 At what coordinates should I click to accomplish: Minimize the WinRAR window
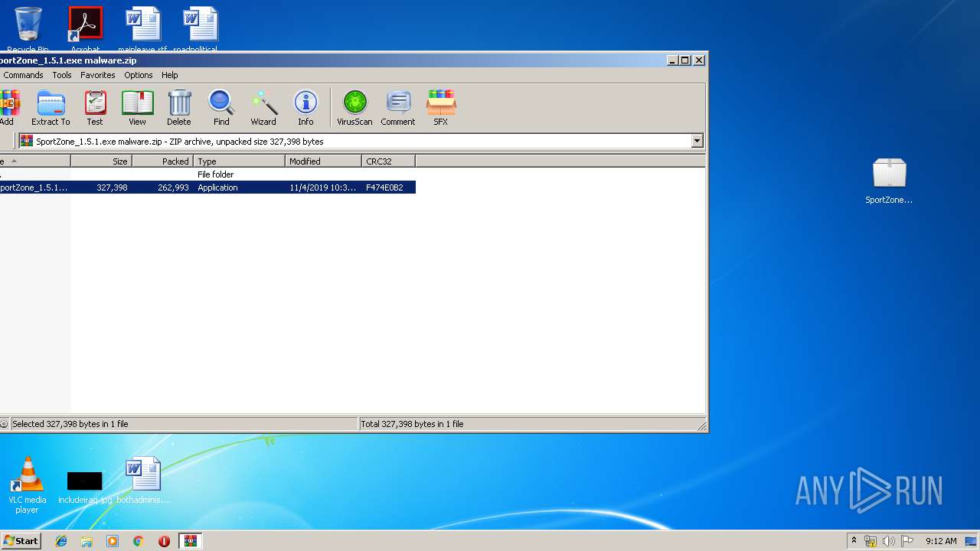[672, 60]
